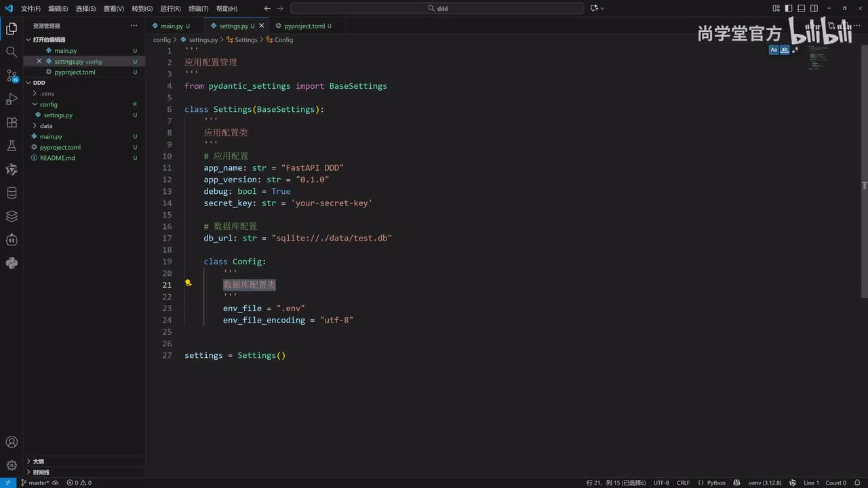The image size is (868, 488).
Task: Open README.md in the file tree
Action: [84, 158]
